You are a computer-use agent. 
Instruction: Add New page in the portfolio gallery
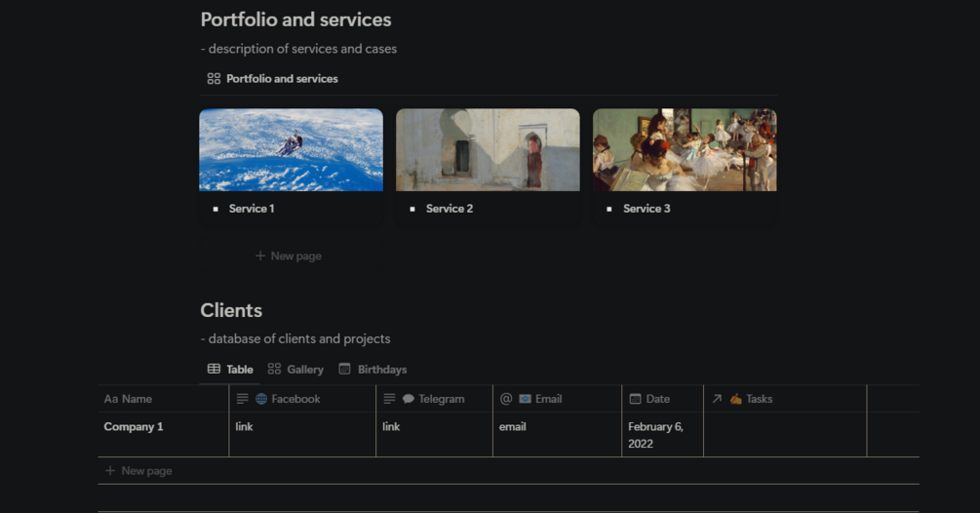click(289, 256)
